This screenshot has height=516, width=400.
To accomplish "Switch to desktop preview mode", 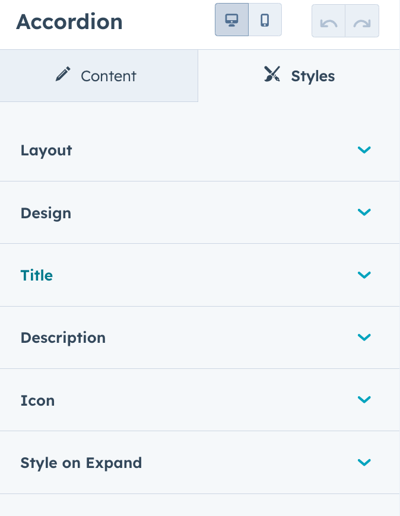I will coord(232,20).
